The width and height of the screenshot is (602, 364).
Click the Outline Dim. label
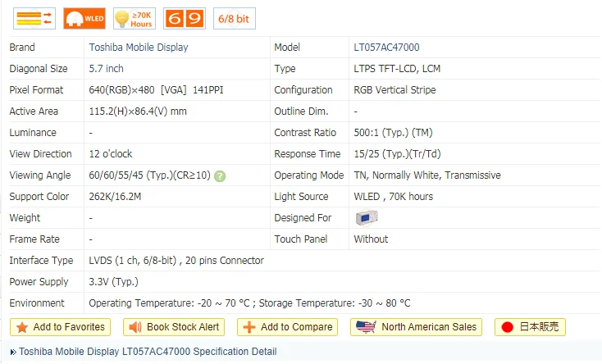[301, 111]
